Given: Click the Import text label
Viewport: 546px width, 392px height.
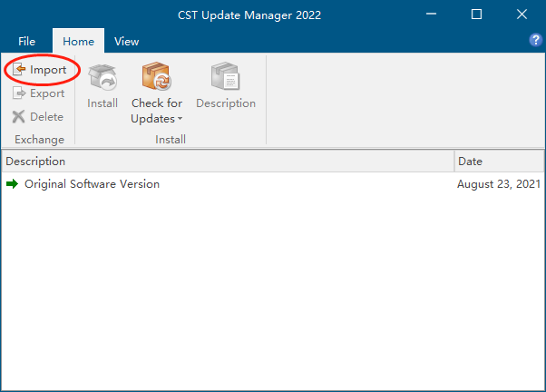Looking at the screenshot, I should click(48, 70).
